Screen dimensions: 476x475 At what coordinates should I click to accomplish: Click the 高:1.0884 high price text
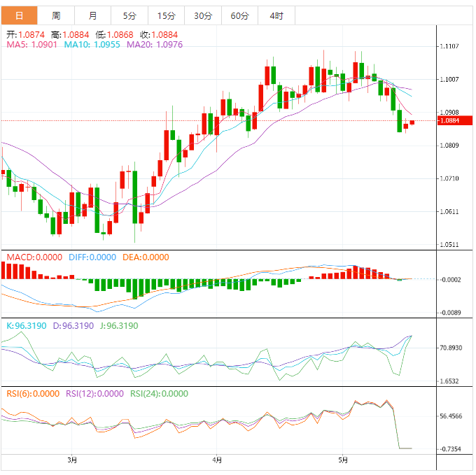tap(70, 35)
